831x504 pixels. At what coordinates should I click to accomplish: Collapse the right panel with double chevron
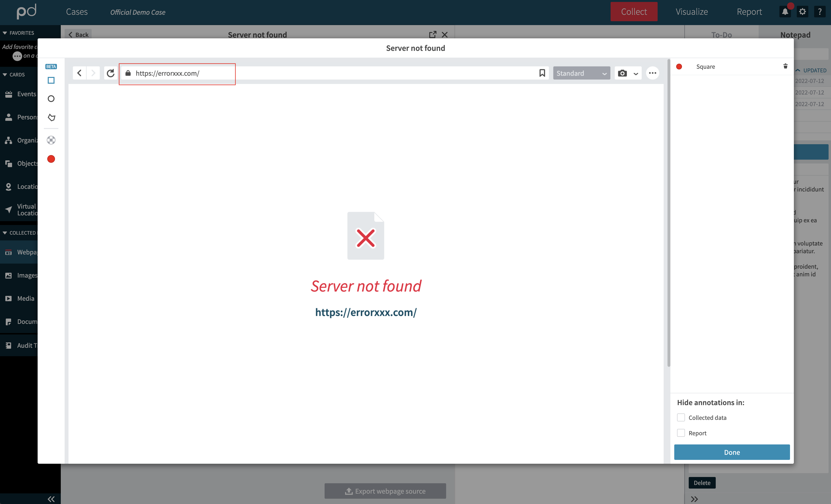(694, 499)
